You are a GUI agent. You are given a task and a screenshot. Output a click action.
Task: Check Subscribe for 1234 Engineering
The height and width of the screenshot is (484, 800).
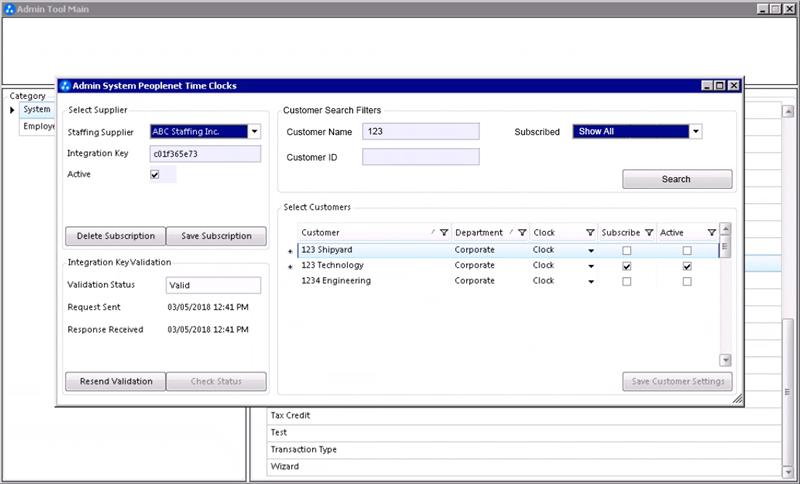point(627,282)
